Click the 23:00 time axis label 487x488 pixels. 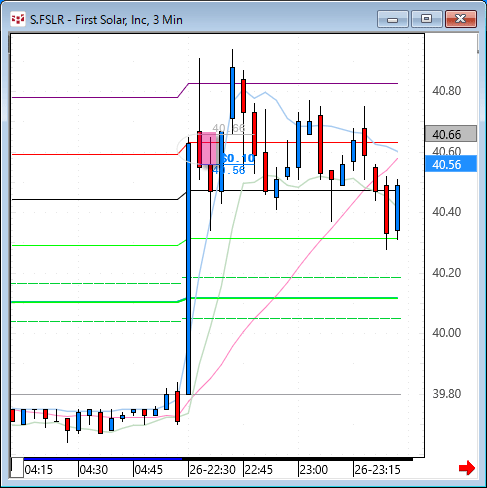(x=313, y=470)
